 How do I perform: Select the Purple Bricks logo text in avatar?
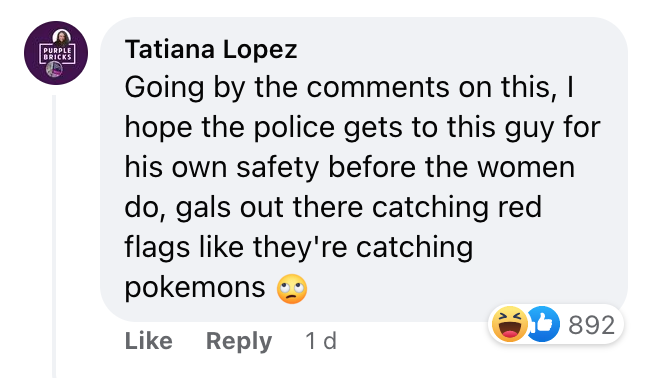58,54
